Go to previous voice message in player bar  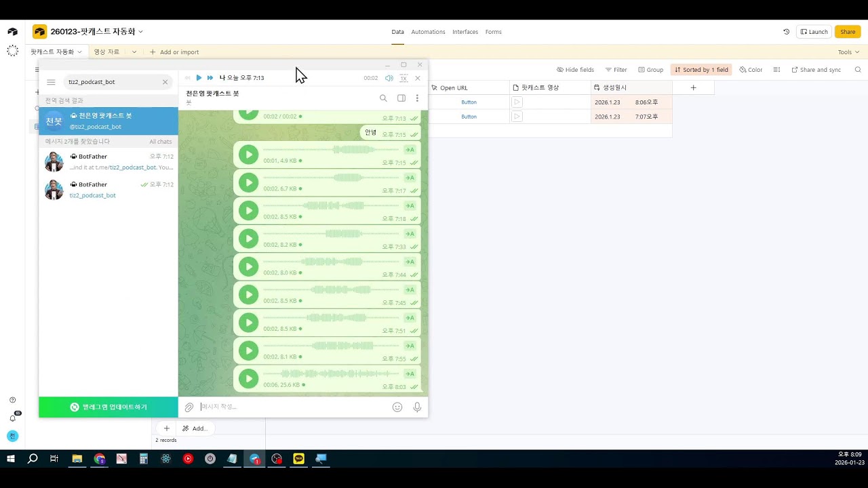tap(188, 78)
